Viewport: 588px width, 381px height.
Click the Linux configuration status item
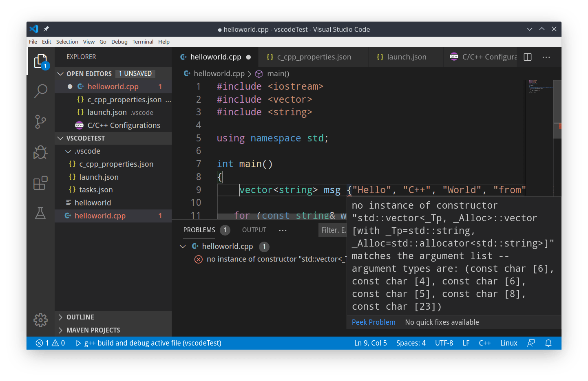click(509, 343)
